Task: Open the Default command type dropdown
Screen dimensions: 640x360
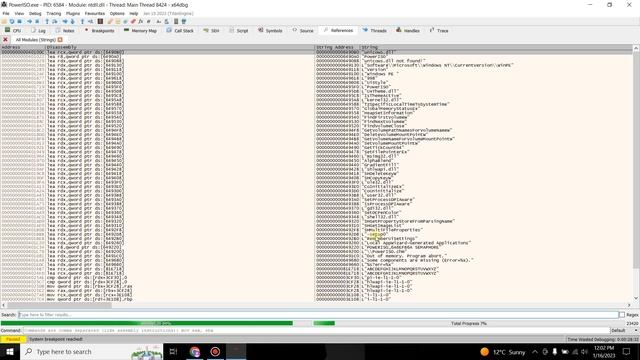Action: tap(624, 330)
